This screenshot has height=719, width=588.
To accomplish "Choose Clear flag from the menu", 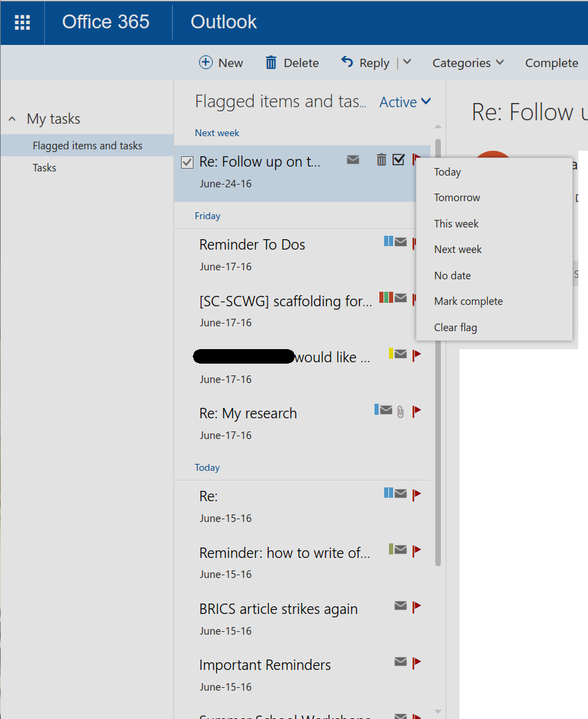I will (x=494, y=328).
